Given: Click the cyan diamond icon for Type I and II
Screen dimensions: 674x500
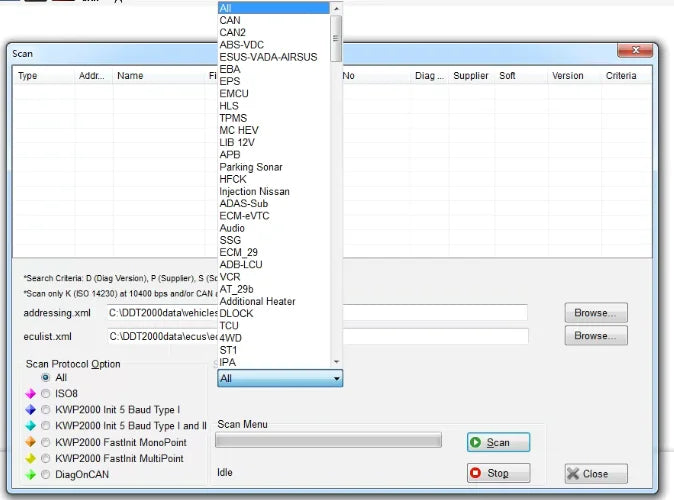Looking at the screenshot, I should (x=31, y=426).
